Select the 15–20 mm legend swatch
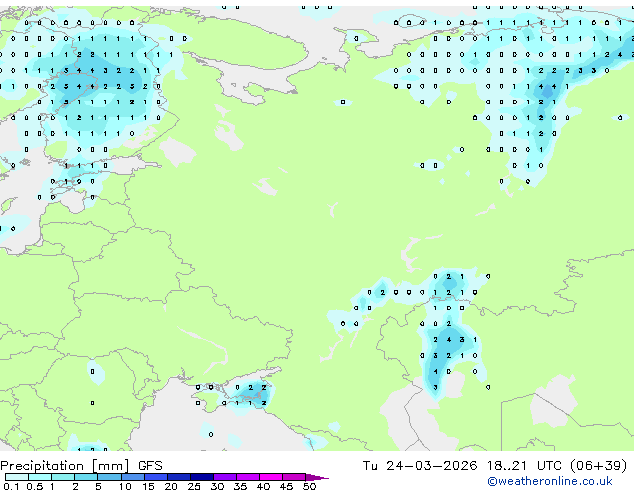This screenshot has height=490, width=634. coord(155,477)
